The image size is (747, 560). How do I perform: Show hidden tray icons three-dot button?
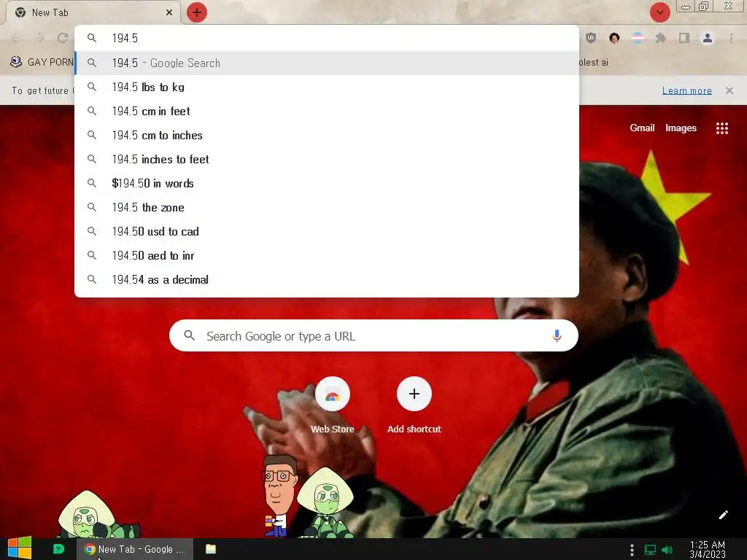pyautogui.click(x=632, y=550)
